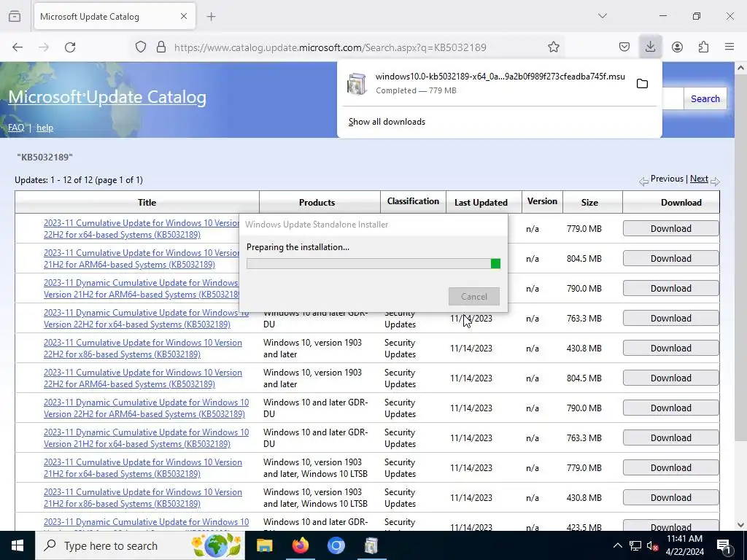The width and height of the screenshot is (747, 560).
Task: Click the Previous pagination text
Action: (667, 179)
